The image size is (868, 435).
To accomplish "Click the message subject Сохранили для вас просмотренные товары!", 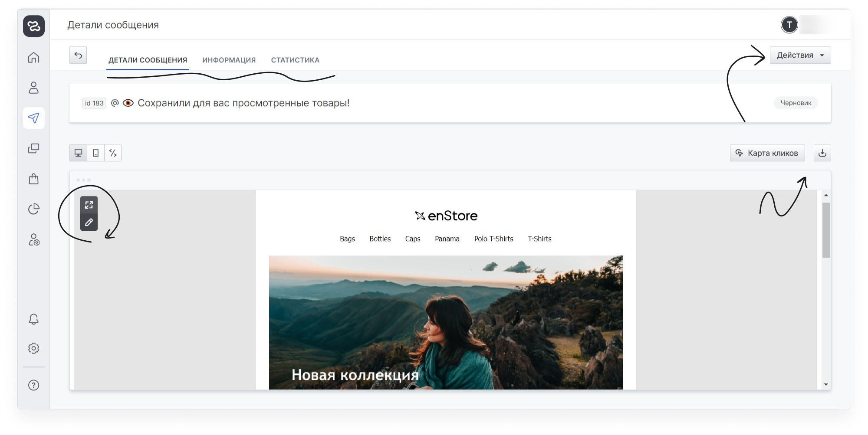I will [x=243, y=103].
